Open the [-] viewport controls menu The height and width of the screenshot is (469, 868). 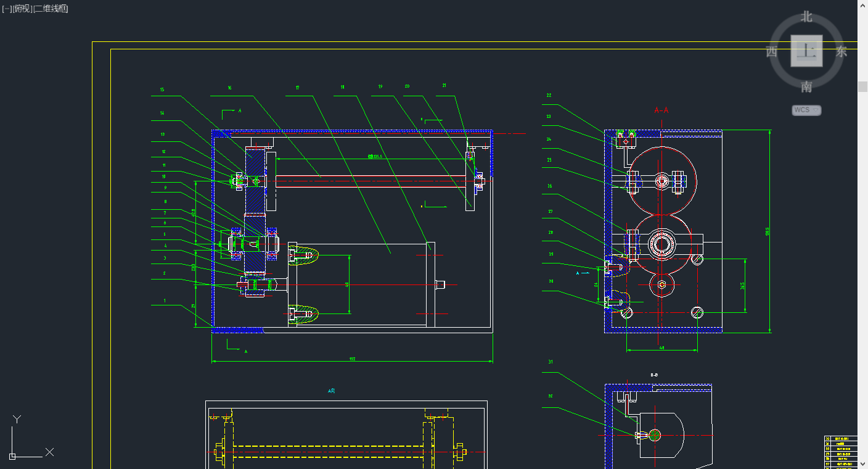coord(7,9)
